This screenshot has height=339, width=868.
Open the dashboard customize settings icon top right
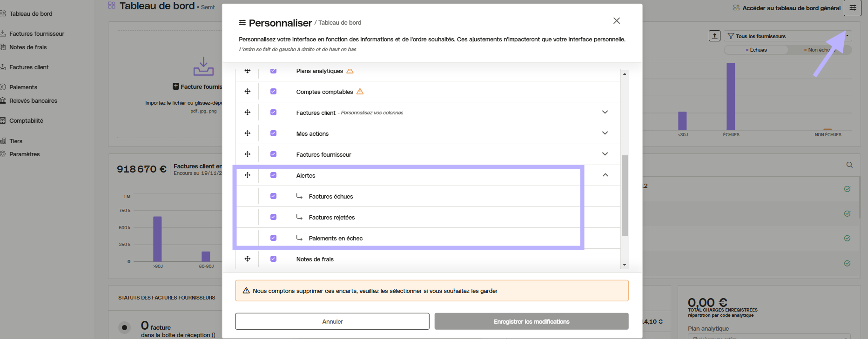pos(853,8)
